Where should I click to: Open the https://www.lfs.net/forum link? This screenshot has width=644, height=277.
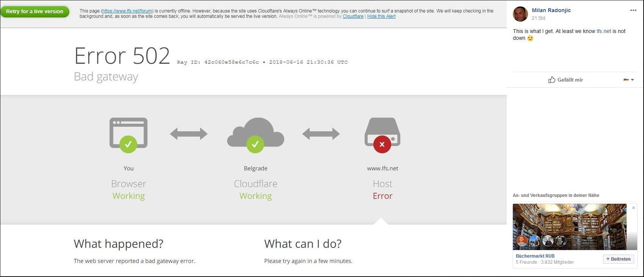tap(127, 11)
